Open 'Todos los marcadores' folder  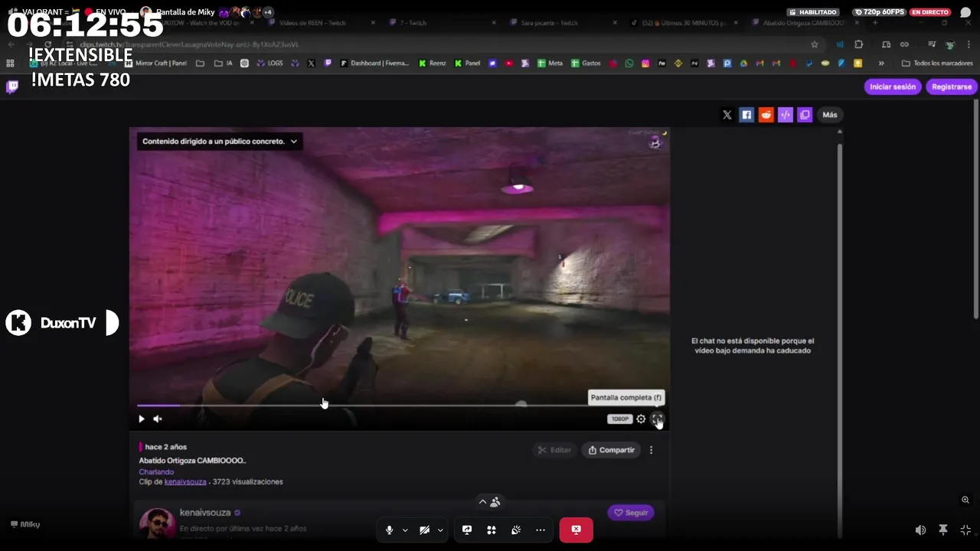(937, 64)
